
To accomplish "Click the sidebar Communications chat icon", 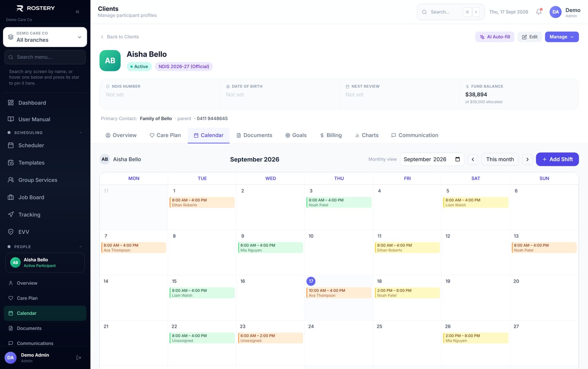I will (x=11, y=343).
